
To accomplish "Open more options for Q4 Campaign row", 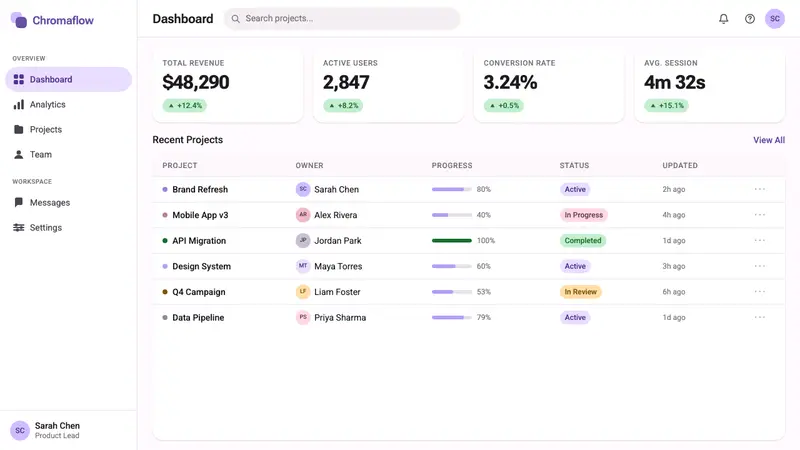I will 760,292.
